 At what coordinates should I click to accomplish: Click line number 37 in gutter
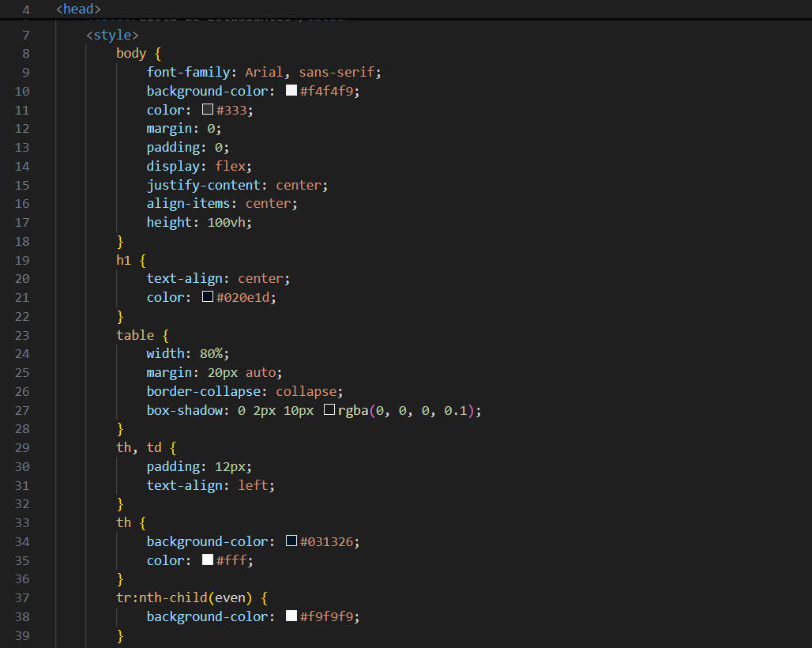point(21,597)
